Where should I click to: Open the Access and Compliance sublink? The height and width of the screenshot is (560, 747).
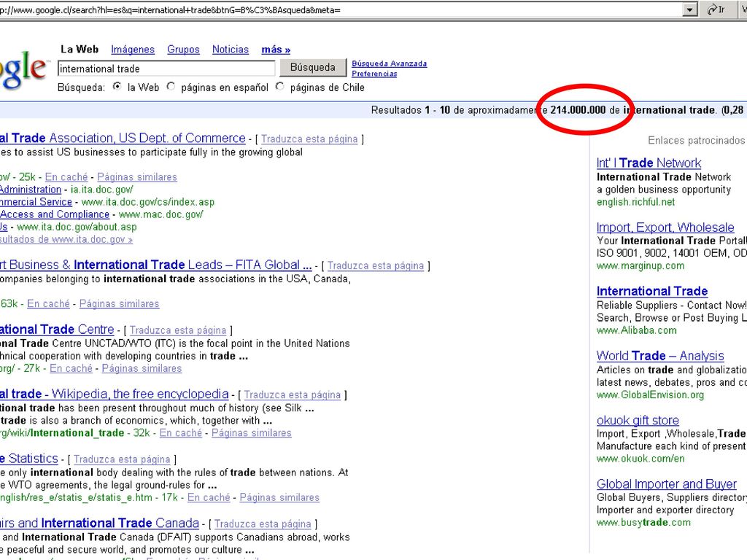54,214
